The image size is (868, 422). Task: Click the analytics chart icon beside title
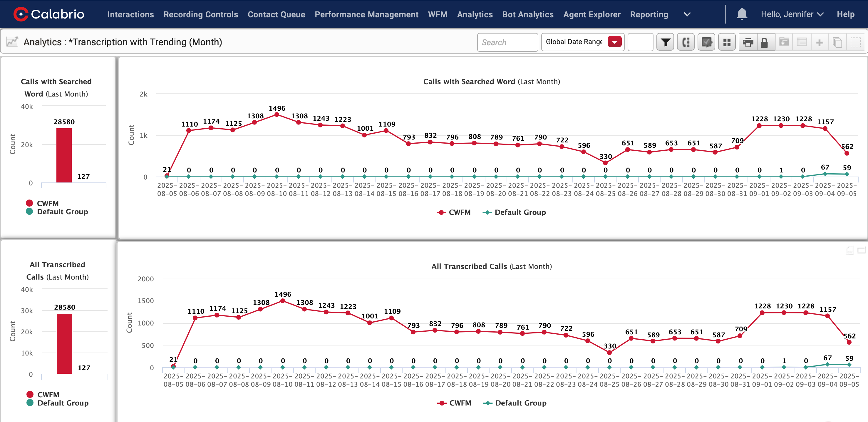pos(12,42)
